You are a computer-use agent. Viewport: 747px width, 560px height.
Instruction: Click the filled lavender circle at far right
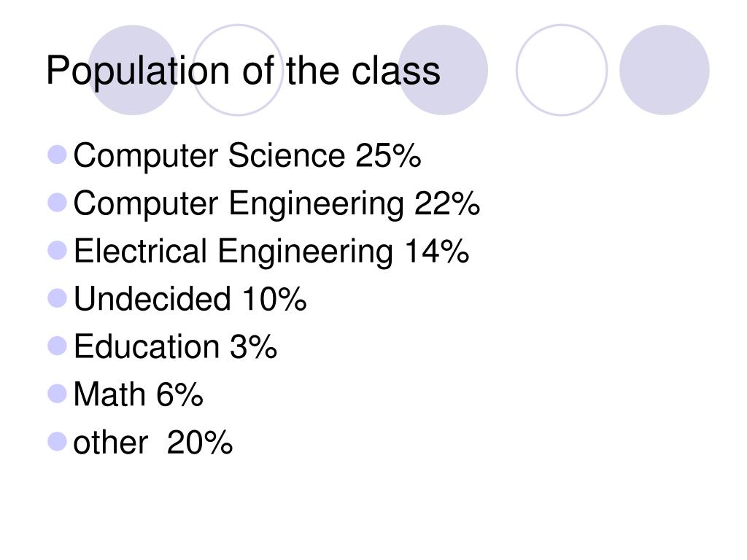[665, 70]
